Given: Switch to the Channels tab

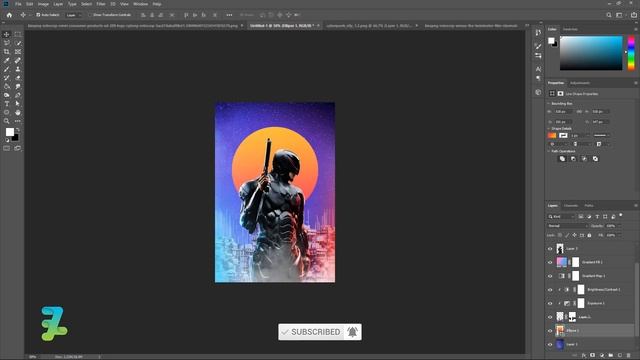Looking at the screenshot, I should [x=571, y=206].
